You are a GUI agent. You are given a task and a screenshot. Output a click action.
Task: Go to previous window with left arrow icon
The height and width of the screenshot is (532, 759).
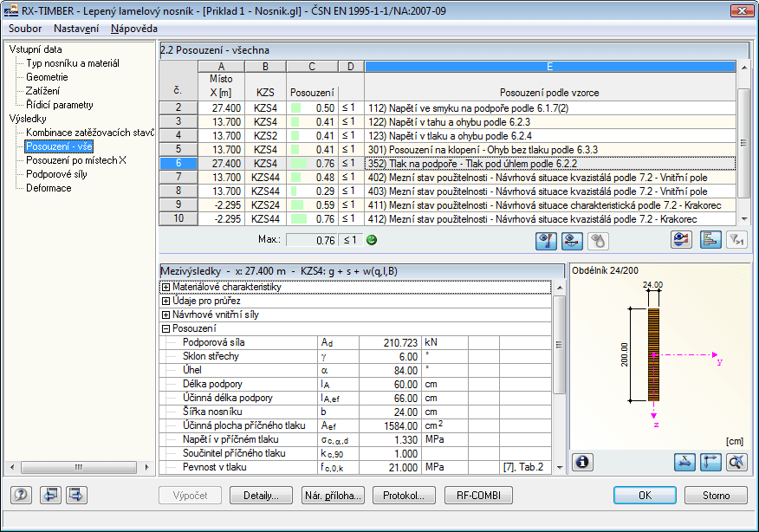click(50, 496)
